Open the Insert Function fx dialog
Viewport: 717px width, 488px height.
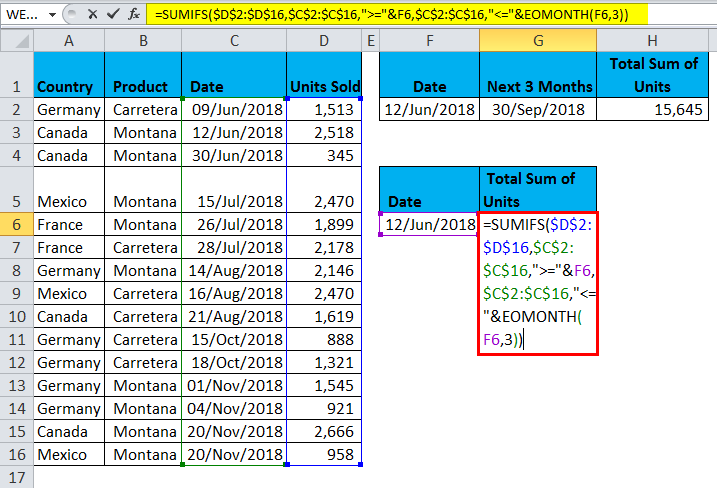(x=134, y=15)
